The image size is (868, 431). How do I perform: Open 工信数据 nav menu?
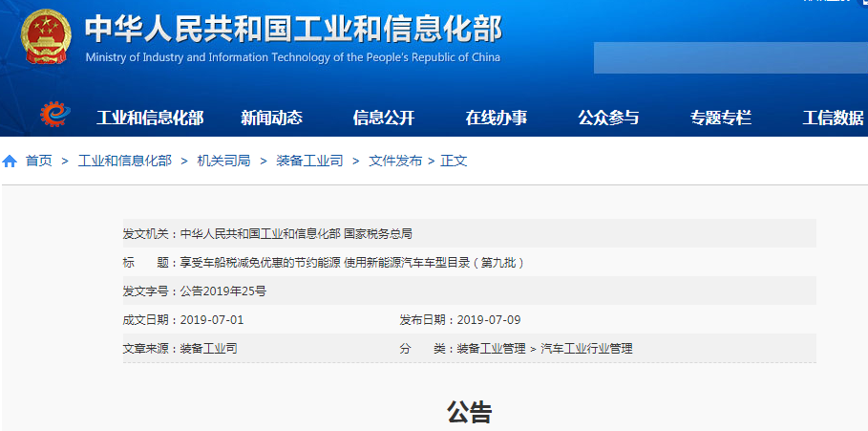(x=833, y=118)
